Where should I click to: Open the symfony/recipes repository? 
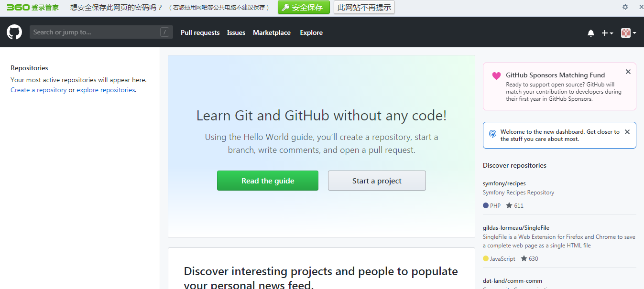504,183
